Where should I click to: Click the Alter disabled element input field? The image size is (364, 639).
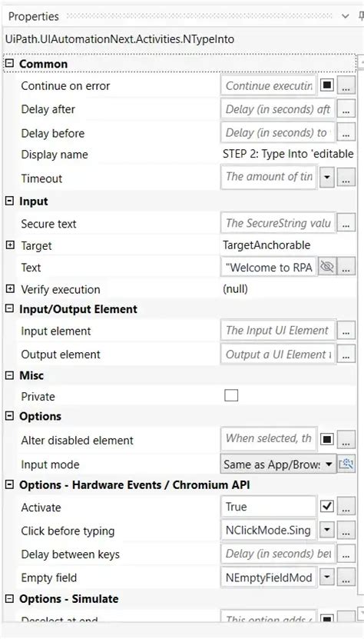coord(269,439)
